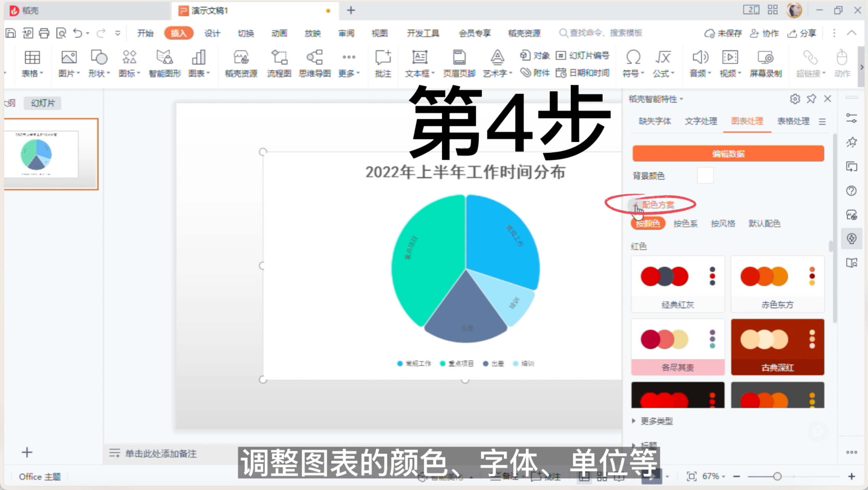Open the 稻壳智能特性 panel title dropdown
Image resolution: width=868 pixels, height=490 pixels.
(681, 99)
